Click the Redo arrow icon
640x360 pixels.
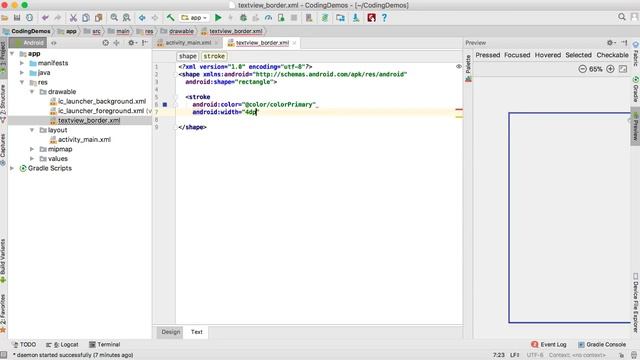point(58,18)
